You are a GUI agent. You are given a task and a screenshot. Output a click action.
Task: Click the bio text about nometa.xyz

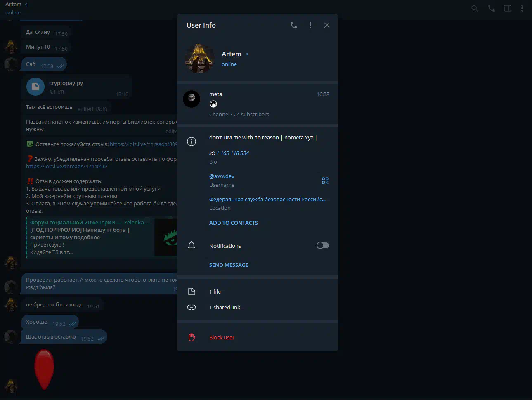(263, 137)
